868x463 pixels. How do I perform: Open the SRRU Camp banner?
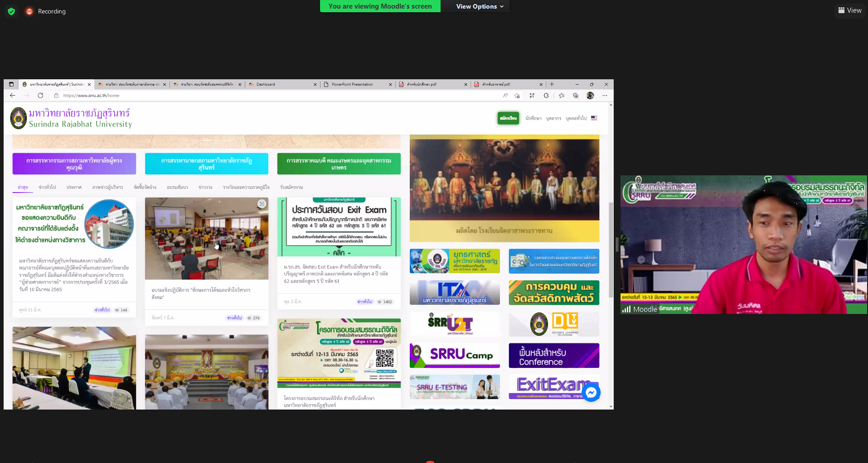point(455,355)
